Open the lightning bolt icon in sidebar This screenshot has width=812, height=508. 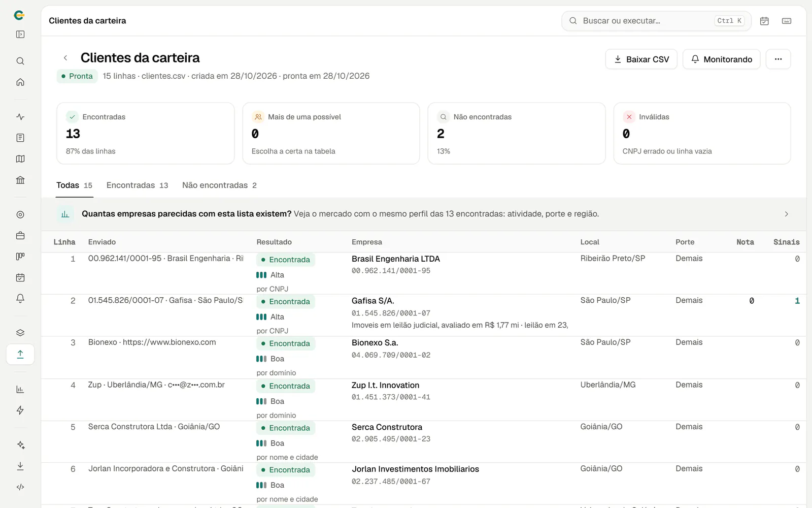tap(20, 410)
